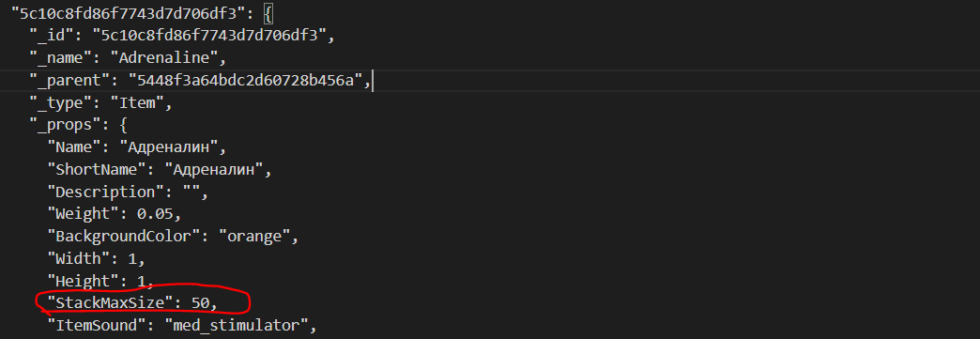980x339 pixels.
Task: Click the "ItemSound" key name
Action: tap(100, 325)
